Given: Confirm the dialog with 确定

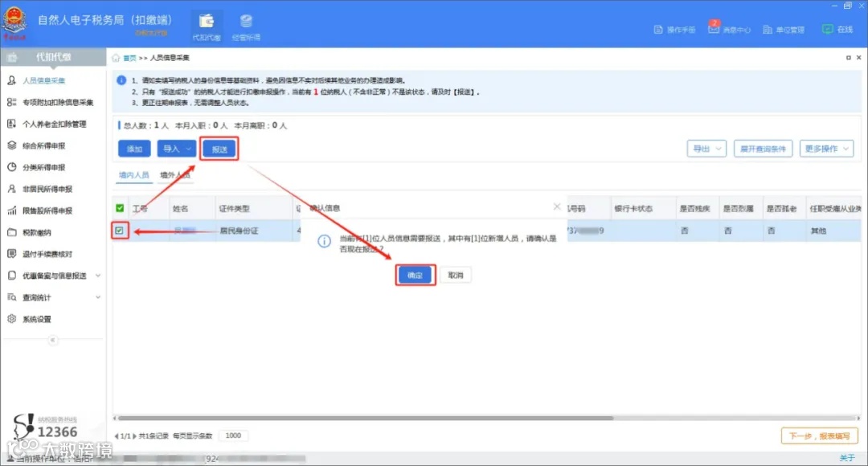Looking at the screenshot, I should [x=416, y=275].
